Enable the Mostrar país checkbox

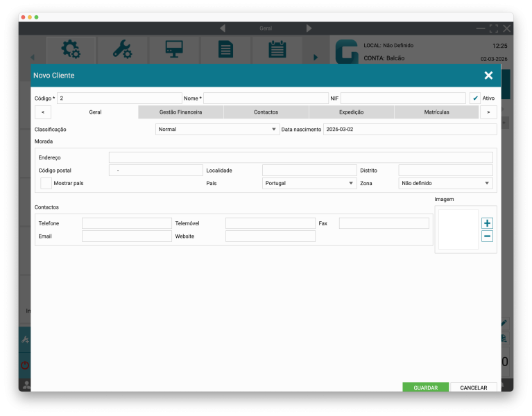coord(46,183)
